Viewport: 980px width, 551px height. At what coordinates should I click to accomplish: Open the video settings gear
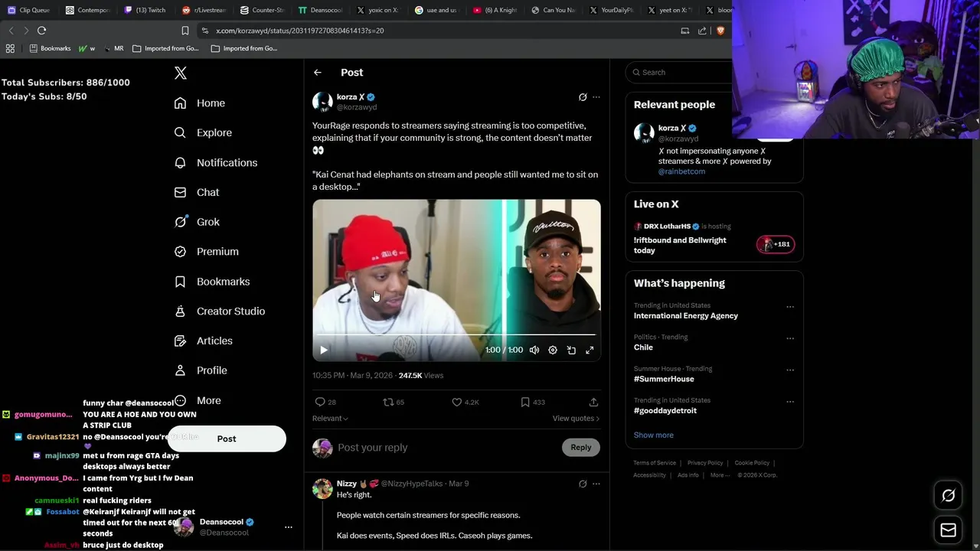[553, 350]
